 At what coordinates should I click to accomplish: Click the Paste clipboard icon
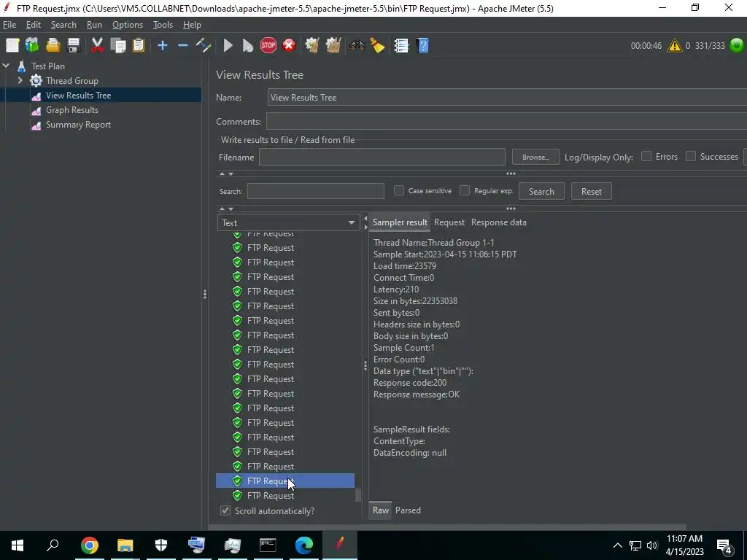[x=139, y=46]
